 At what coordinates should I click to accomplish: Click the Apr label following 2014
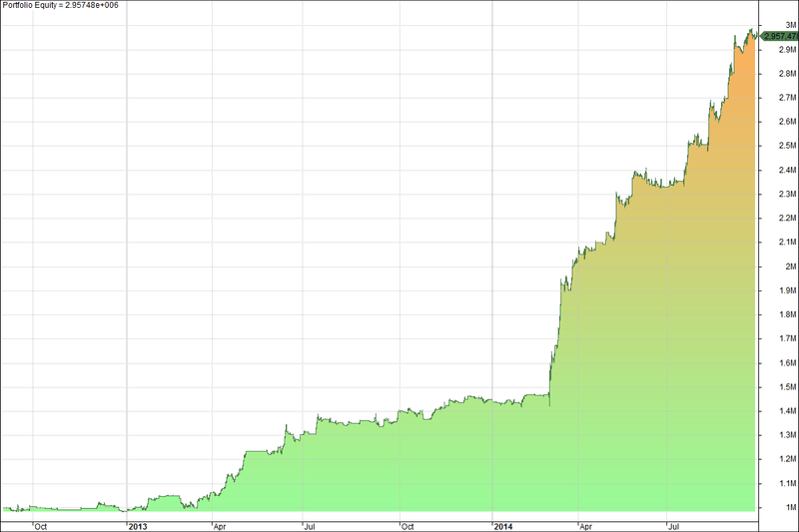point(586,526)
